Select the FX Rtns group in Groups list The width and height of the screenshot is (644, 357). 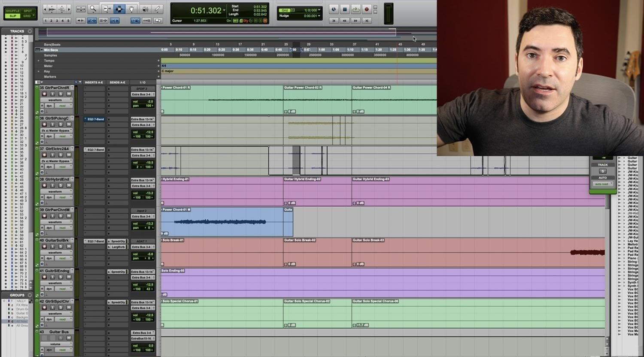point(22,305)
